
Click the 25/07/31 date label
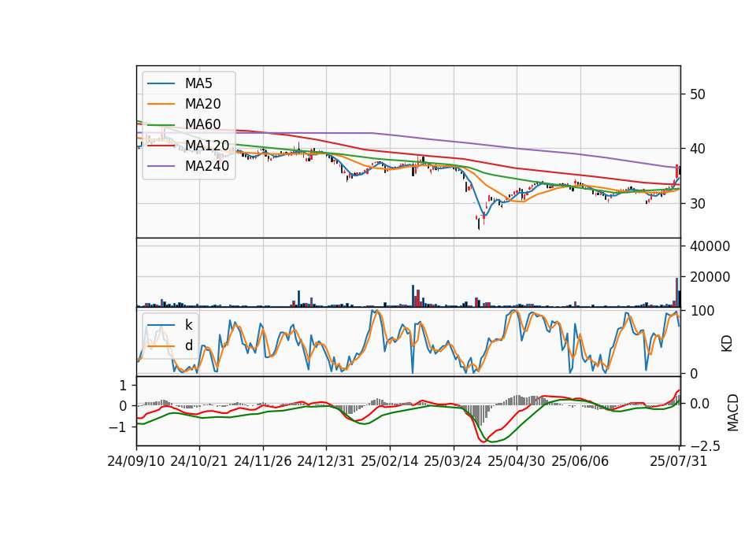coord(678,461)
